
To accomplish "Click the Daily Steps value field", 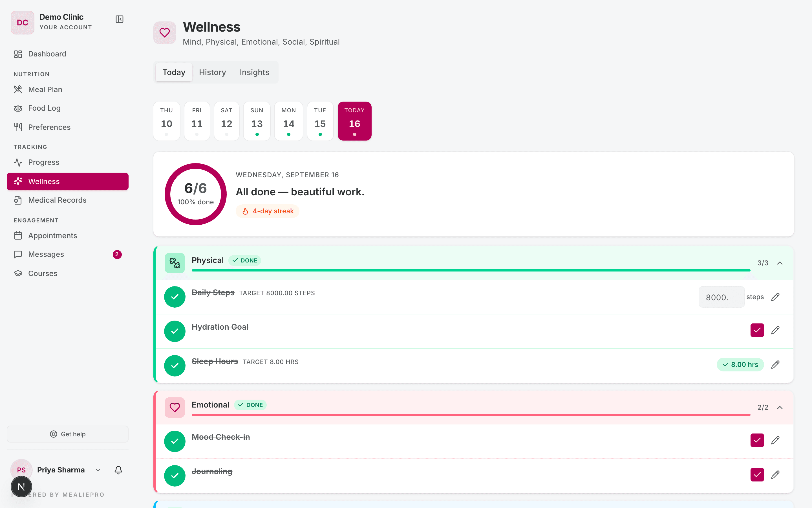I will click(x=721, y=297).
